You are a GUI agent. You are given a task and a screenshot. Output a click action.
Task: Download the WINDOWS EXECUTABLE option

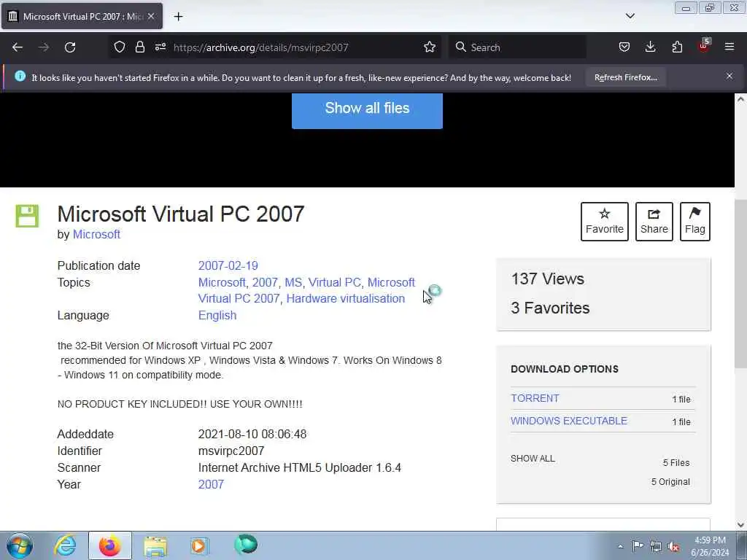(x=569, y=421)
